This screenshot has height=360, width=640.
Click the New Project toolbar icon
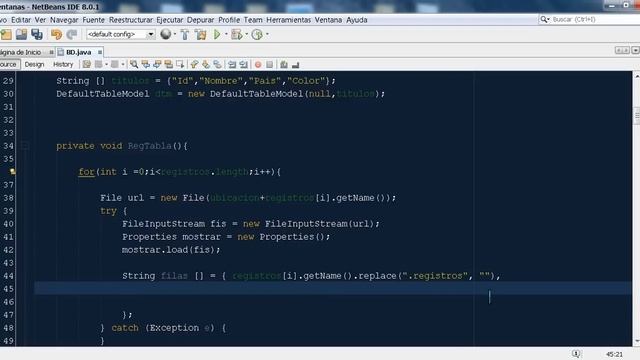click(x=6, y=35)
